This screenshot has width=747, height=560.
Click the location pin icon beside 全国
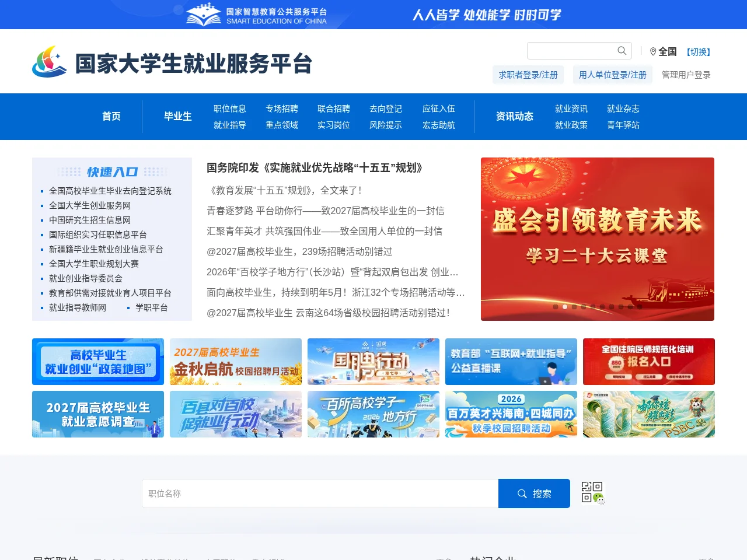[x=653, y=52]
